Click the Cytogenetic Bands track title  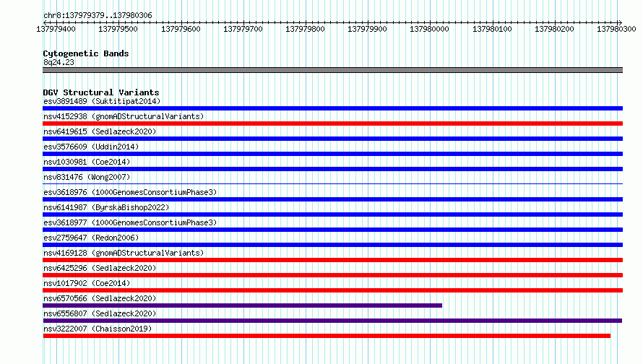[x=86, y=53]
